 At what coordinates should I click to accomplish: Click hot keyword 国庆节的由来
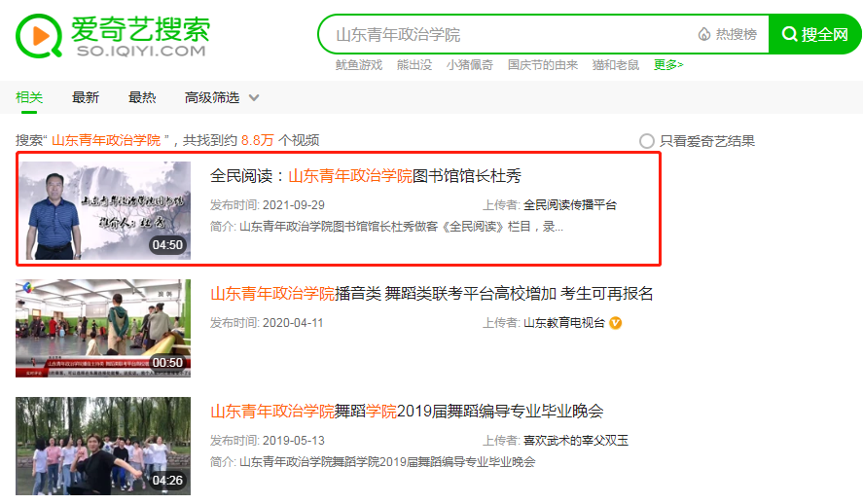tap(543, 65)
